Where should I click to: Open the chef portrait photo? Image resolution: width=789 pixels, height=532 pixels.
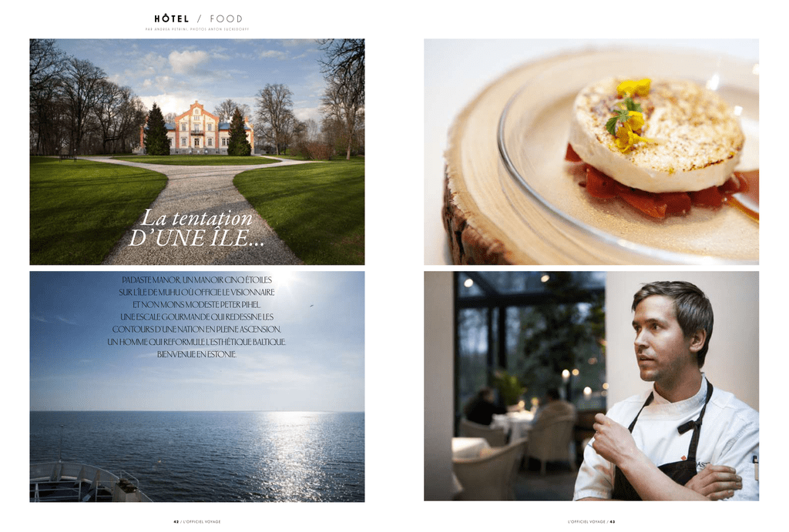pos(591,386)
